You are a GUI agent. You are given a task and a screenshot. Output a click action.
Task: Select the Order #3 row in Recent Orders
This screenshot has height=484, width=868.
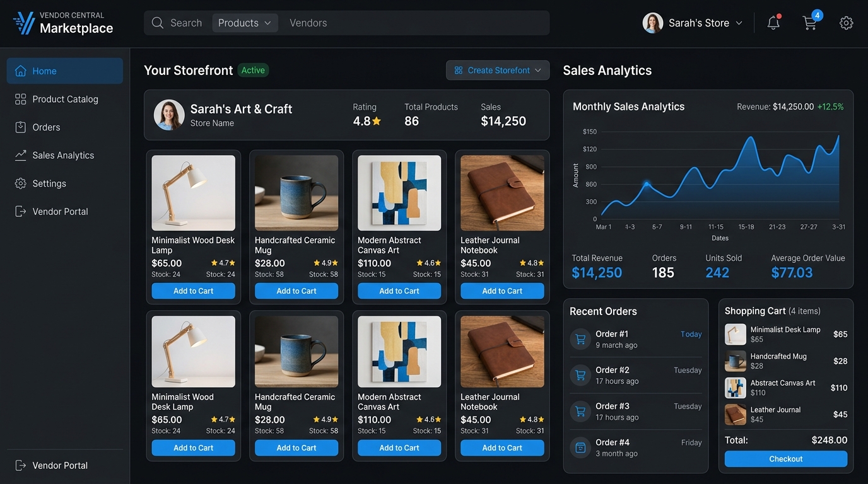[x=636, y=412]
